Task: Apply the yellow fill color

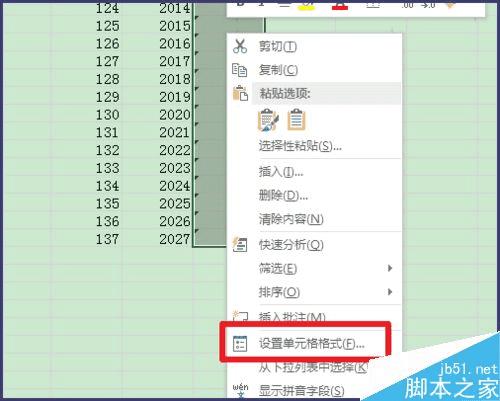Action: (307, 5)
